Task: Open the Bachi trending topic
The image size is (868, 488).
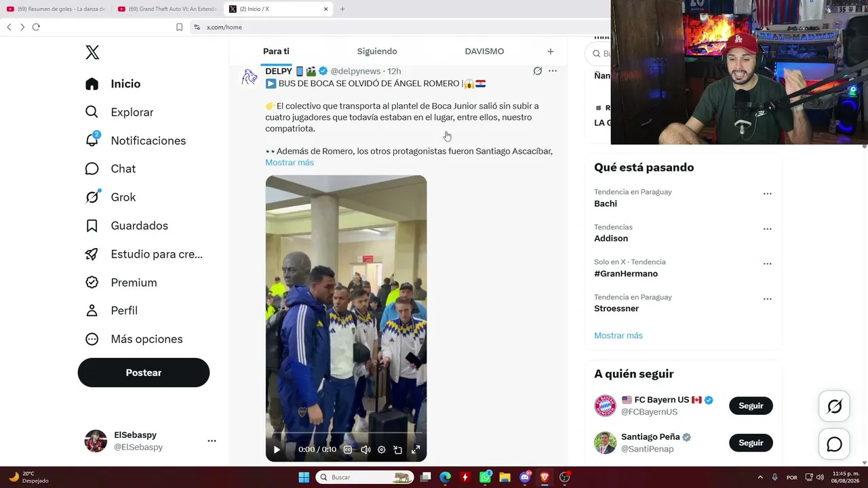Action: tap(606, 203)
